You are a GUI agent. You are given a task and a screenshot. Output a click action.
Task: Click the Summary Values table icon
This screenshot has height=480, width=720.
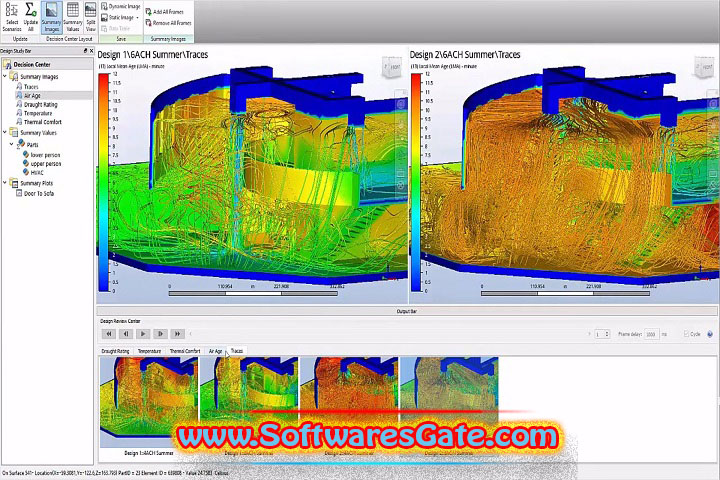(x=14, y=133)
